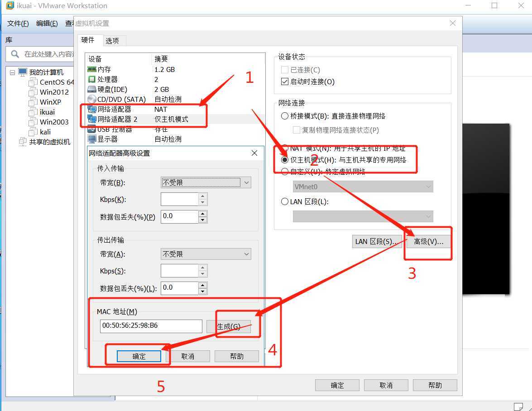The height and width of the screenshot is (411, 532).
Task: Close the 网络适配器高级设置 dialog
Action: click(254, 153)
